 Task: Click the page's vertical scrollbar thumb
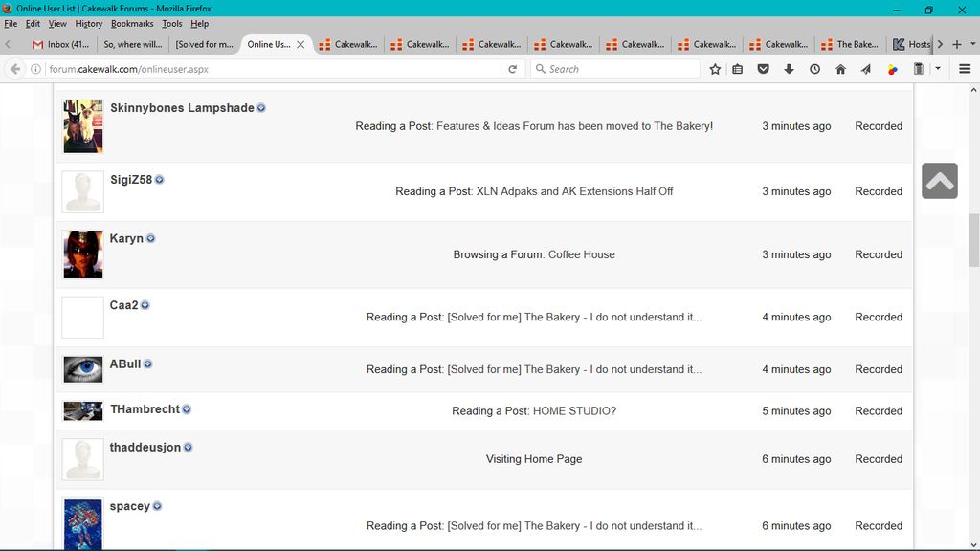click(973, 240)
